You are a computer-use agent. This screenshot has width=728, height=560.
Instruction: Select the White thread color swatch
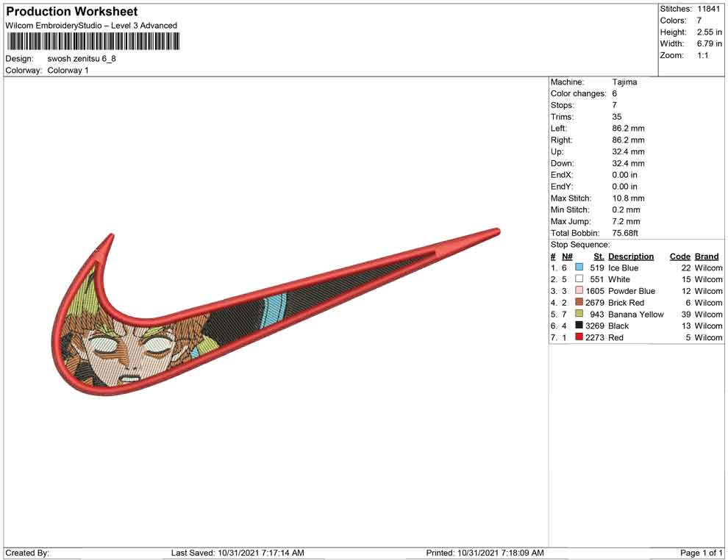point(579,279)
